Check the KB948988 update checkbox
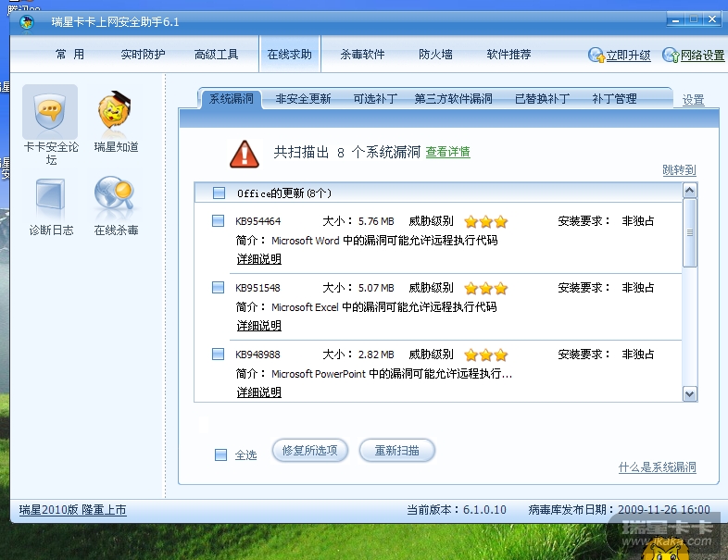The height and width of the screenshot is (560, 728). tap(218, 355)
